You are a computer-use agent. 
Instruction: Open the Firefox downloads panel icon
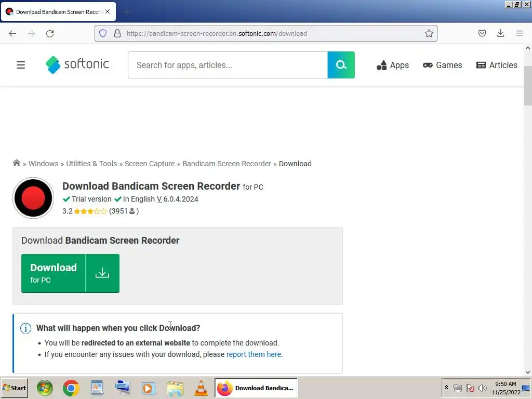coord(500,33)
